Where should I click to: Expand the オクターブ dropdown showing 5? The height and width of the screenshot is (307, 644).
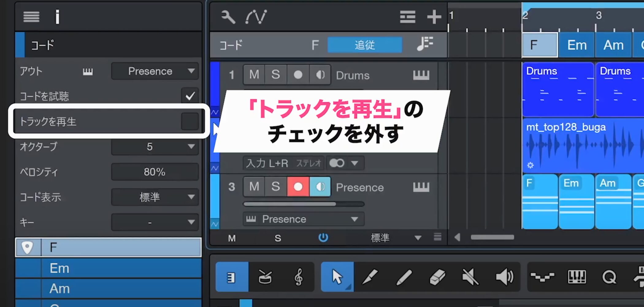point(155,147)
